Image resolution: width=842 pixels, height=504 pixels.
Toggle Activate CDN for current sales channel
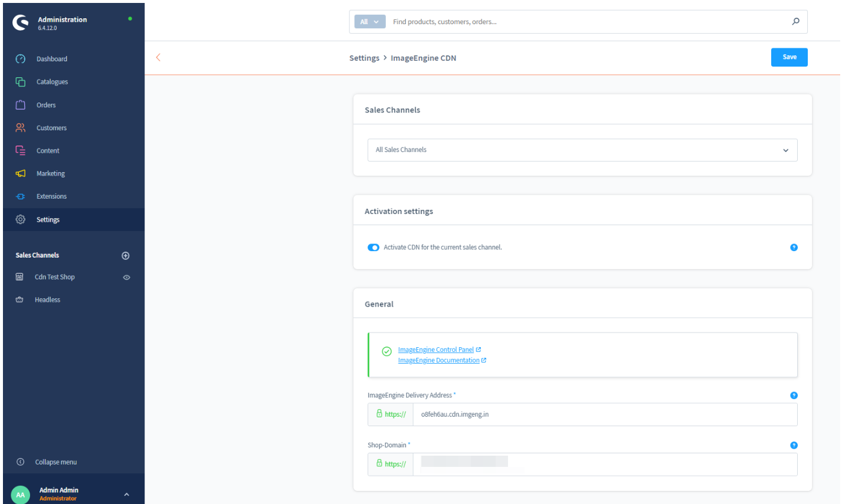(374, 248)
